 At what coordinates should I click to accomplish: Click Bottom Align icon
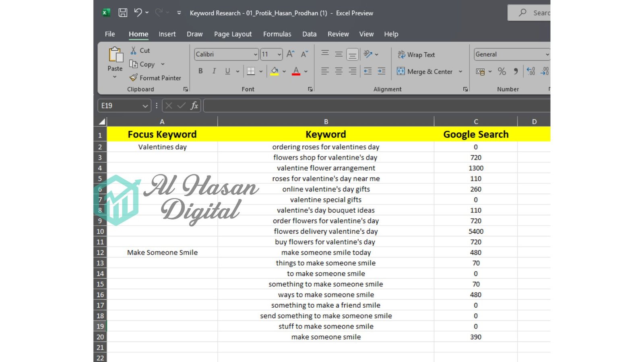click(352, 54)
